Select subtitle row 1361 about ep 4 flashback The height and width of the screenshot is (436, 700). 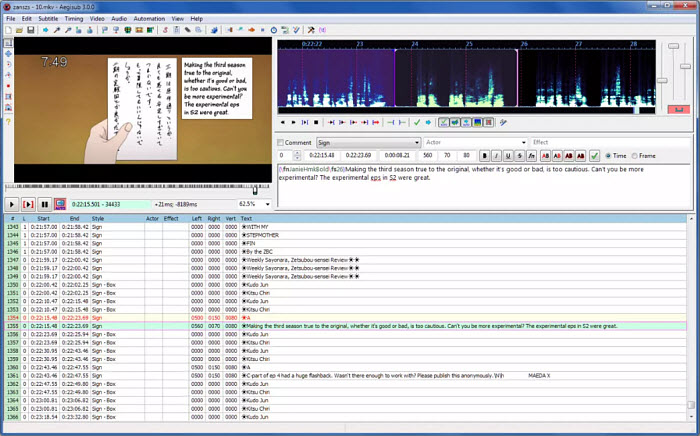coord(346,376)
